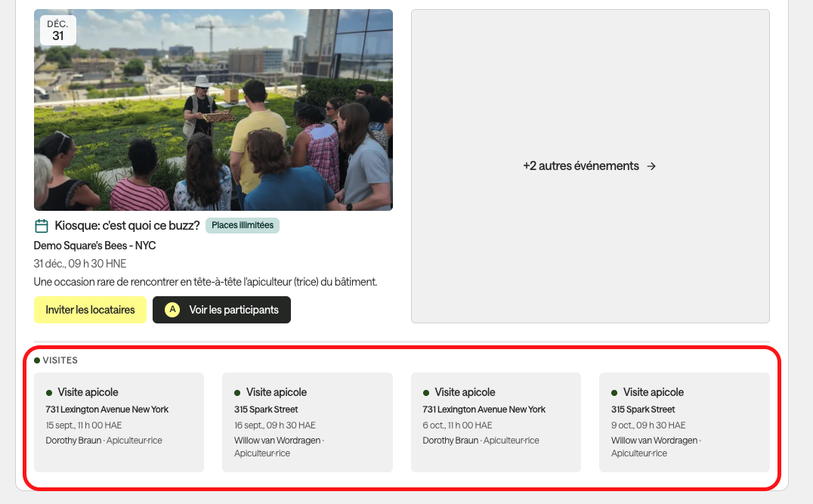This screenshot has width=813, height=504.
Task: Select the 16 sept. Spark Street visit card
Action: [308, 422]
